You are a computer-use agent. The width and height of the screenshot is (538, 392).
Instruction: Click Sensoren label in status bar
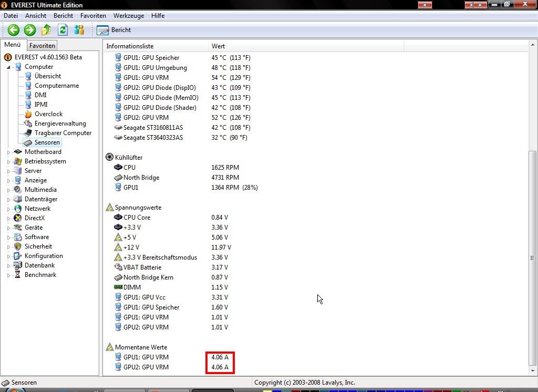click(24, 383)
